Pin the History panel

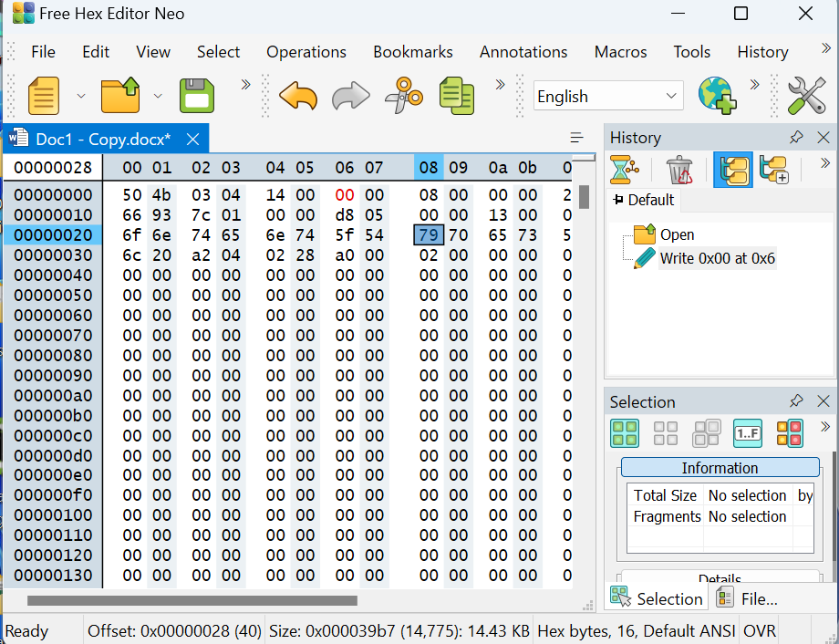tap(795, 138)
